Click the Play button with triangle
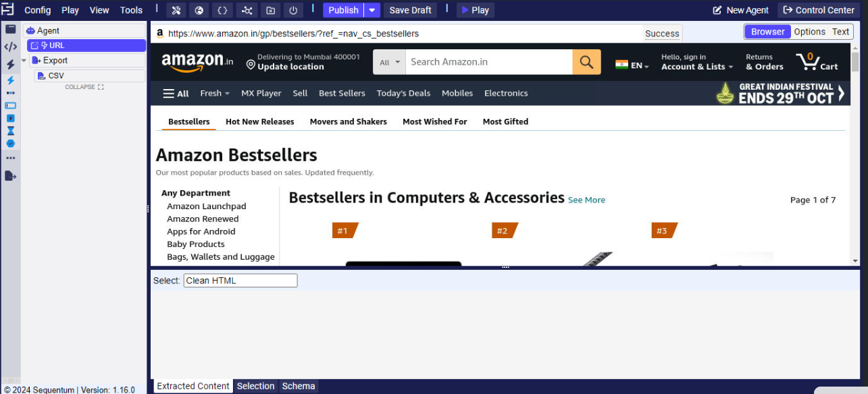The width and height of the screenshot is (868, 394). (x=476, y=10)
